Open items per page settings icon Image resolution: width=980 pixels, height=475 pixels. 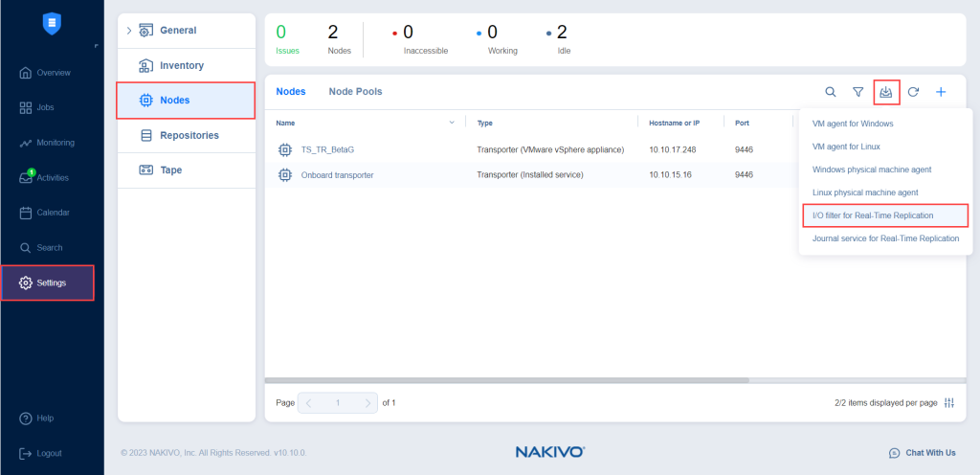[x=949, y=403]
